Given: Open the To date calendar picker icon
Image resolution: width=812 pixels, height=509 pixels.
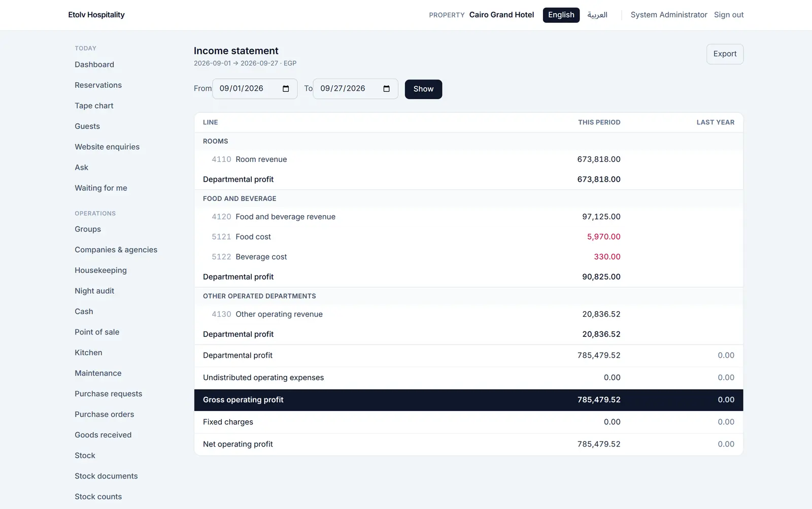Looking at the screenshot, I should [386, 89].
